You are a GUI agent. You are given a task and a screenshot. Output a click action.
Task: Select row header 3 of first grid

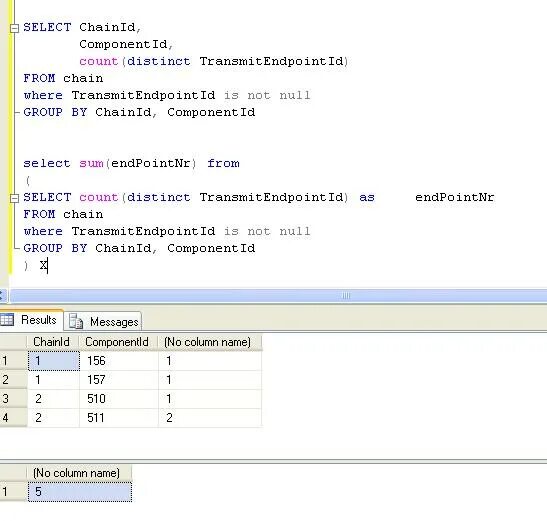(13, 399)
